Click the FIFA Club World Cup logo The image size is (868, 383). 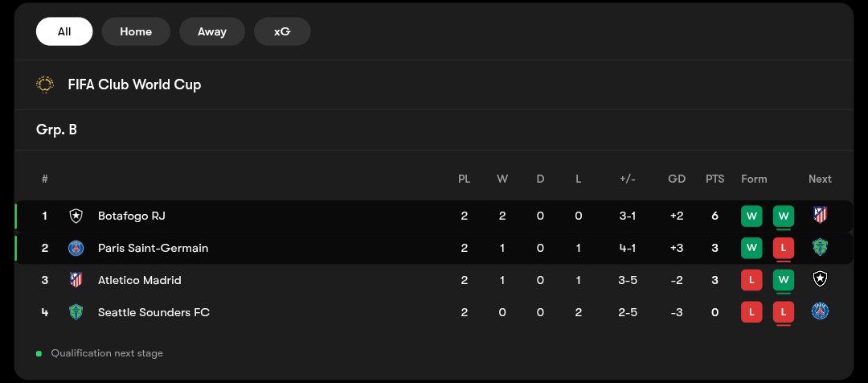(45, 84)
